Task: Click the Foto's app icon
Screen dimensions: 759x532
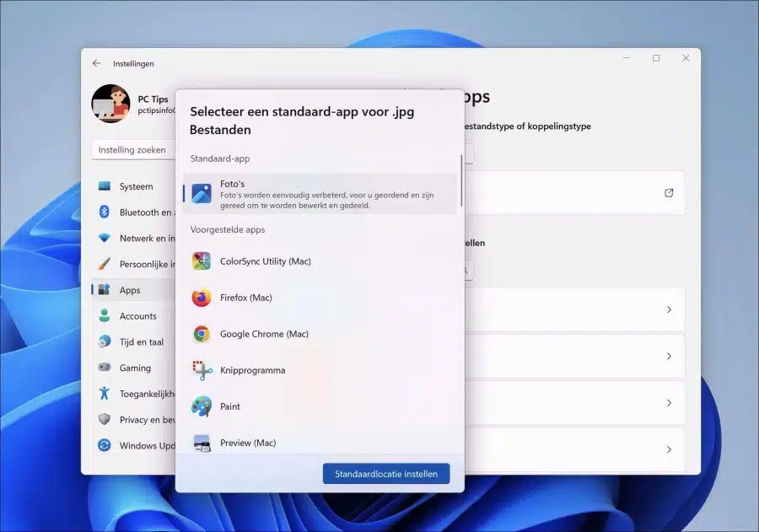Action: pyautogui.click(x=202, y=193)
